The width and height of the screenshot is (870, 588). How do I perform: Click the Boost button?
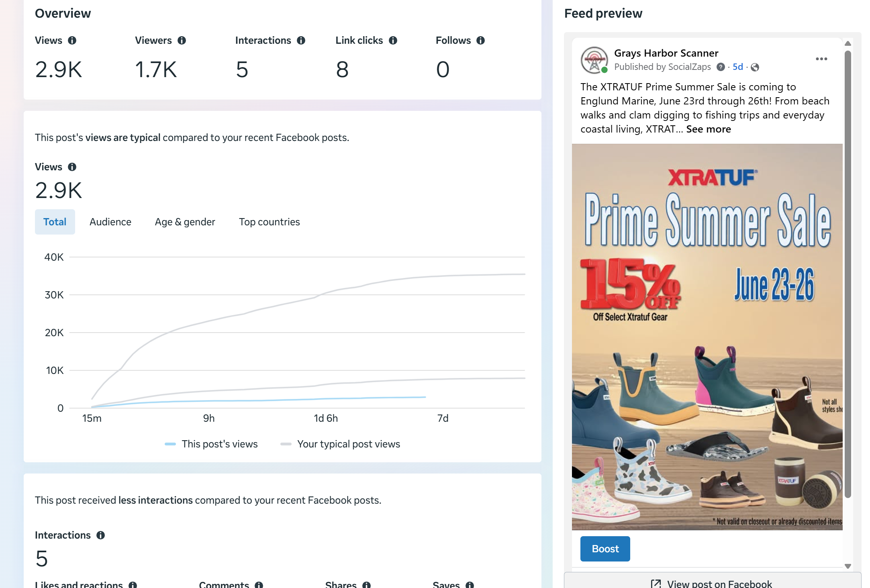point(605,549)
